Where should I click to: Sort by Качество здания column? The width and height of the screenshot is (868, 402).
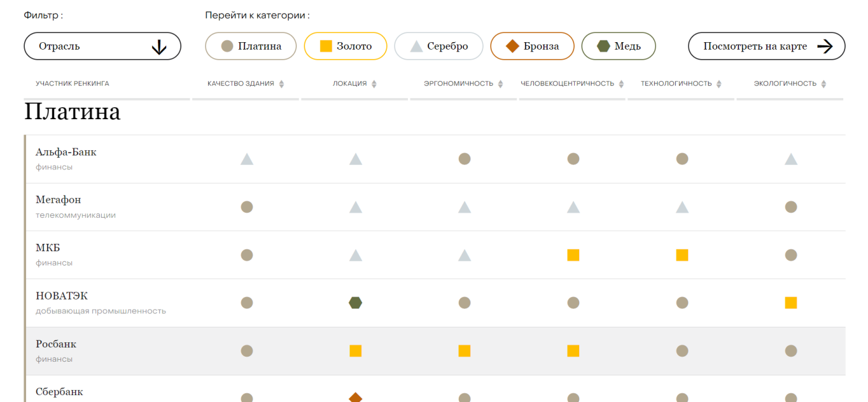[x=246, y=84]
